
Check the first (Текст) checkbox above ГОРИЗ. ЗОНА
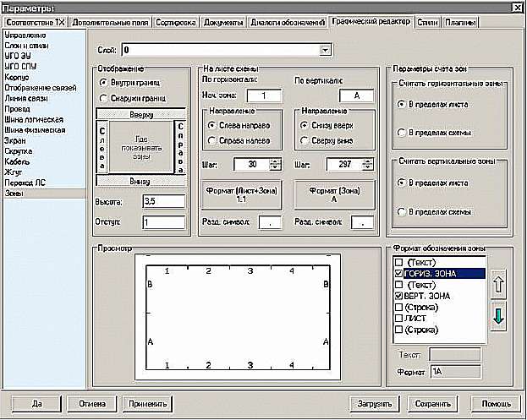point(398,262)
